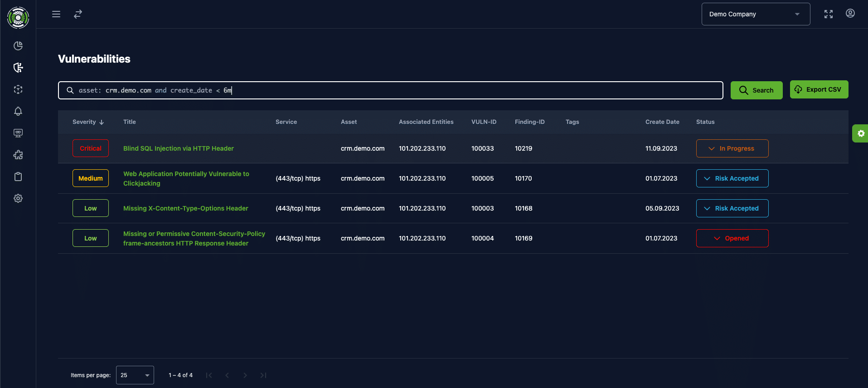868x388 pixels.
Task: Open the Demo Company selector dropdown
Action: pos(756,14)
